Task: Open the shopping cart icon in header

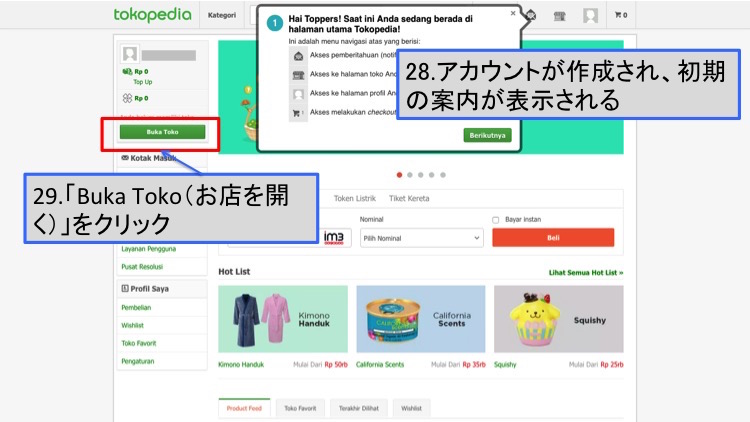Action: [x=620, y=15]
